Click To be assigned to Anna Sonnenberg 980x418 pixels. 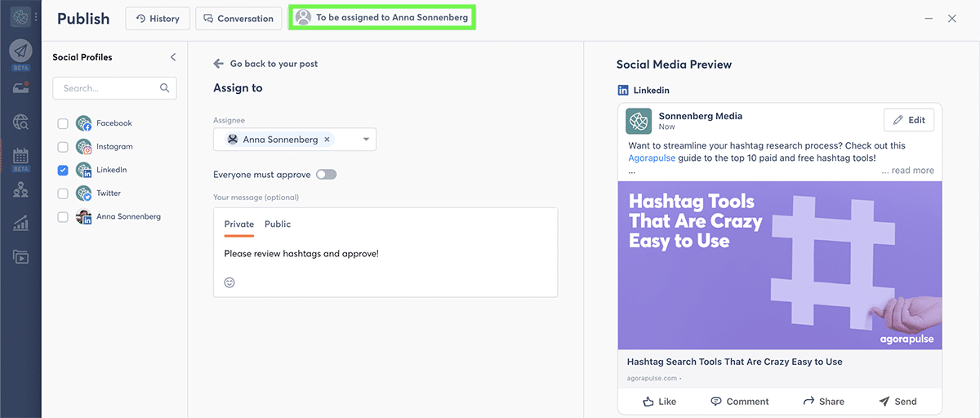pyautogui.click(x=382, y=17)
